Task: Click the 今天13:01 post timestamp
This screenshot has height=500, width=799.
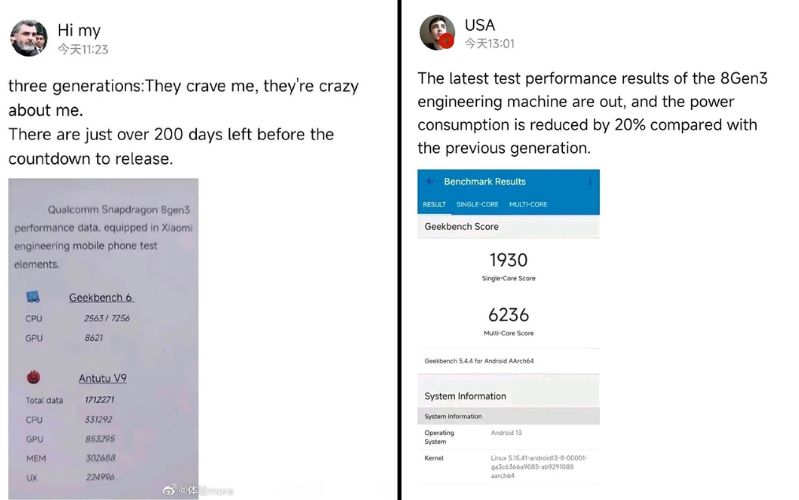Action: [x=490, y=43]
